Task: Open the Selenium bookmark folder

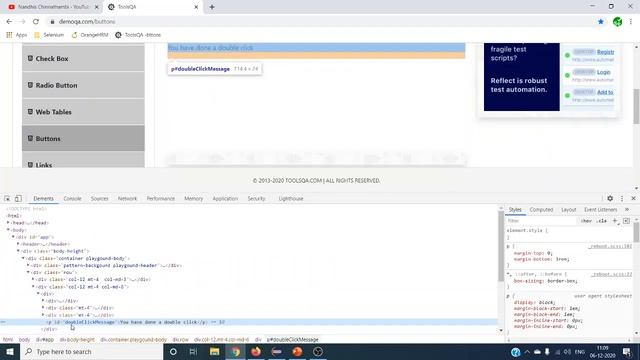Action: [49, 35]
